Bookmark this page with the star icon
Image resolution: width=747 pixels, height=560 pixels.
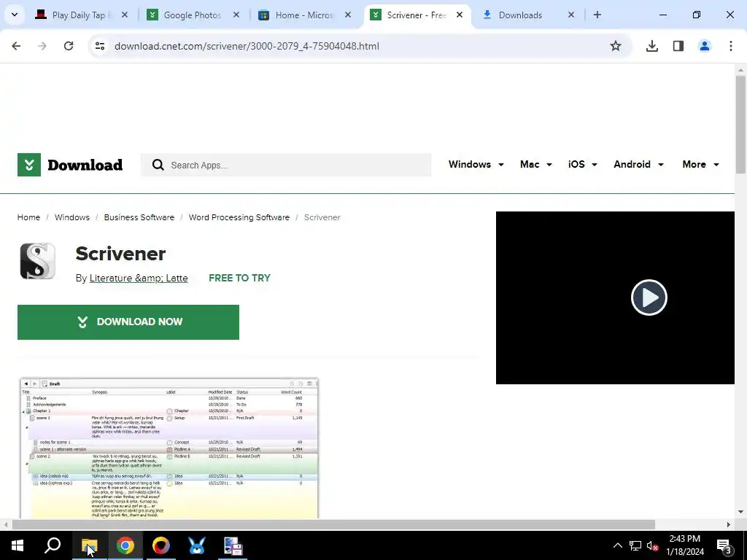pos(616,46)
